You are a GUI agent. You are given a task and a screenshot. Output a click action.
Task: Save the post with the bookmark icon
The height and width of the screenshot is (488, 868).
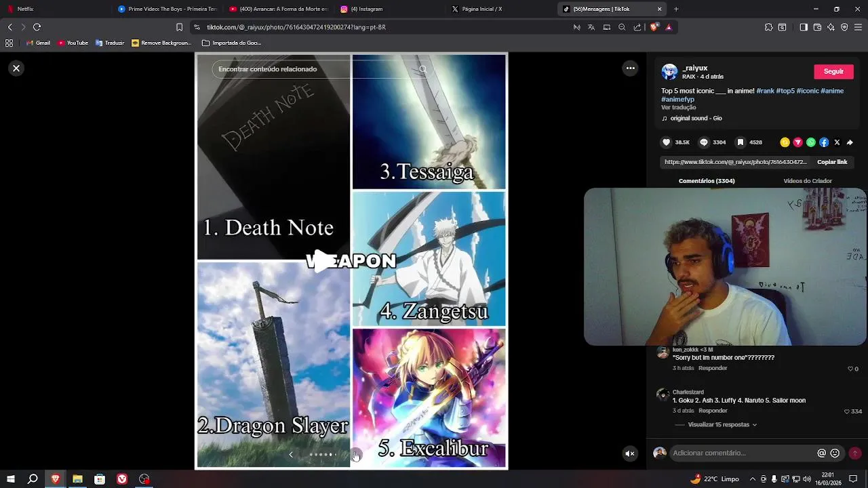point(741,142)
